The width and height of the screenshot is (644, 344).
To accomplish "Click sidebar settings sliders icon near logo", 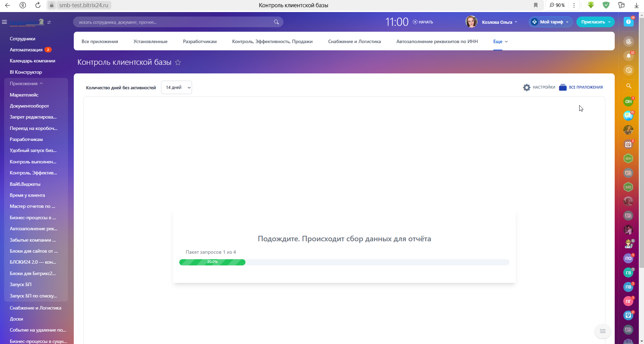I will [49, 22].
